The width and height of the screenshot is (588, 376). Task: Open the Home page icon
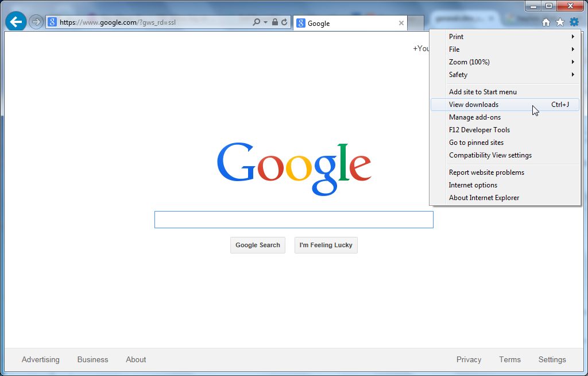[x=546, y=22]
